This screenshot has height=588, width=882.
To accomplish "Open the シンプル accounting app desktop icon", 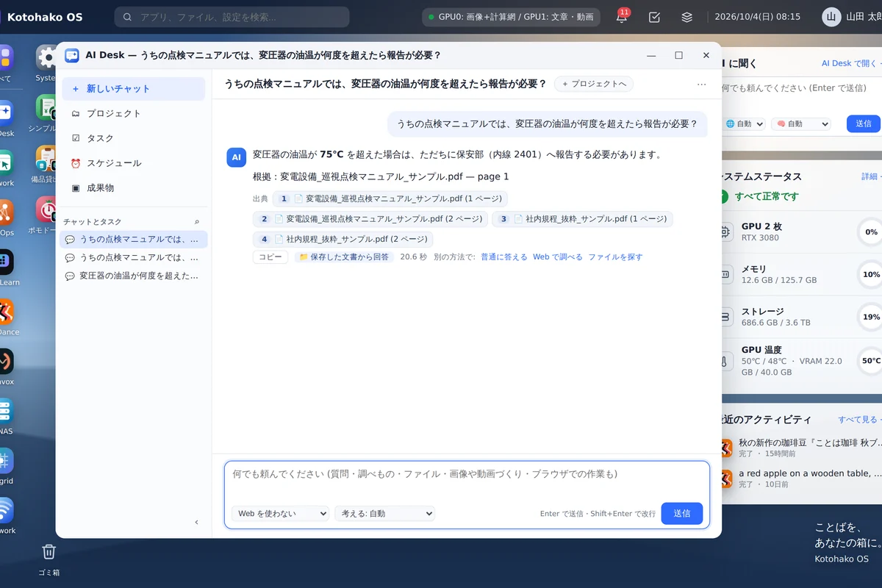I will click(x=48, y=108).
